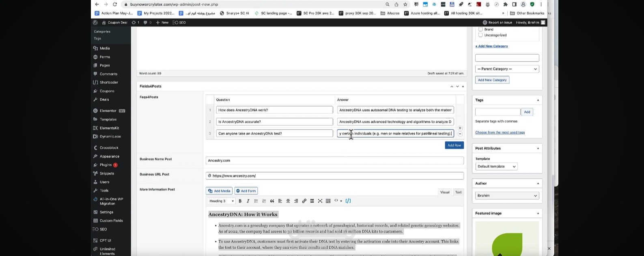644x256 pixels.
Task: Check the Brand category checkbox
Action: click(480, 29)
